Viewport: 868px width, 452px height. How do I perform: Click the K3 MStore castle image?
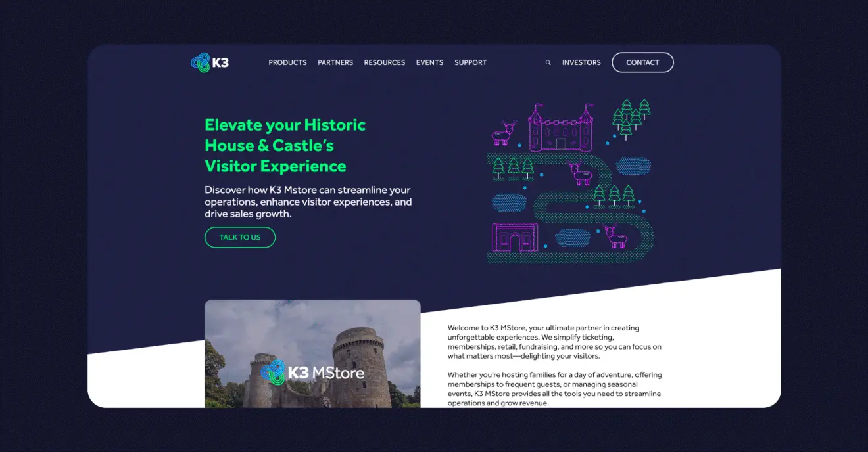[312, 353]
